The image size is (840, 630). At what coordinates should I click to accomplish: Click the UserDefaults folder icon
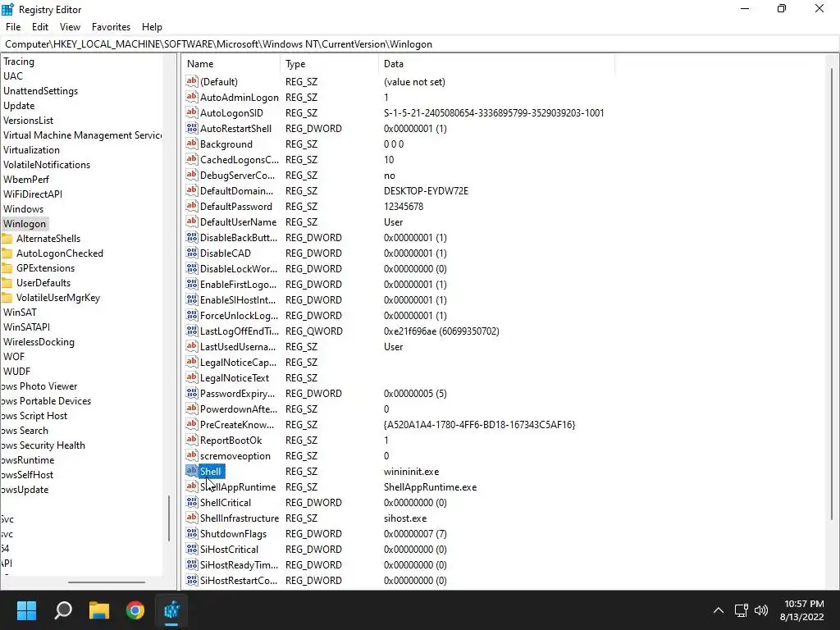[x=7, y=283]
